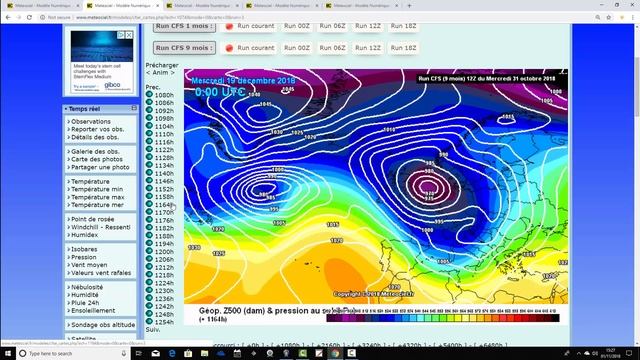
Task: Open the Isobares link
Action: click(x=84, y=249)
